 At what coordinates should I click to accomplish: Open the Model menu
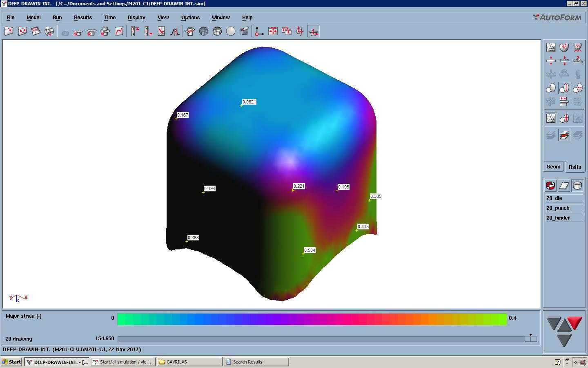pyautogui.click(x=33, y=18)
